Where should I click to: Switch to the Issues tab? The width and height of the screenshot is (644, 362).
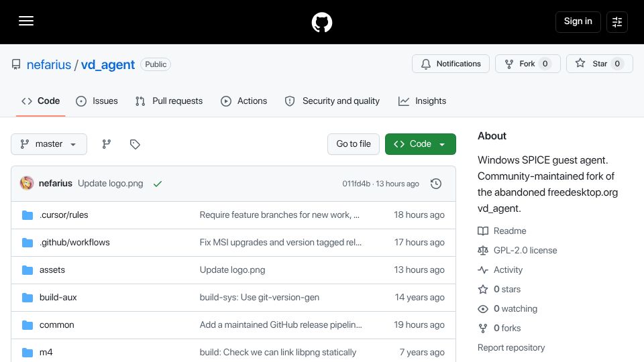click(97, 101)
